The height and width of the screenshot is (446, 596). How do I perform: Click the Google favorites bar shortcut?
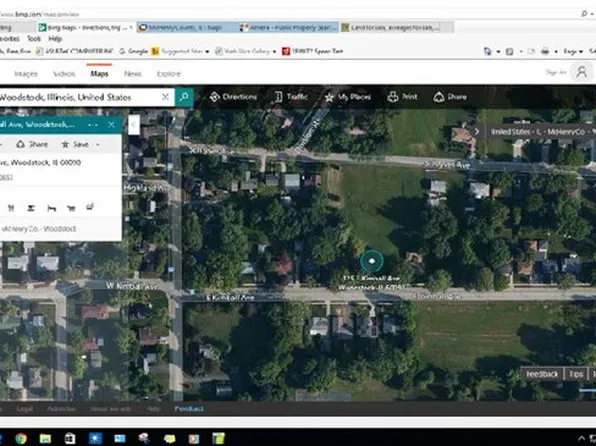pyautogui.click(x=133, y=51)
